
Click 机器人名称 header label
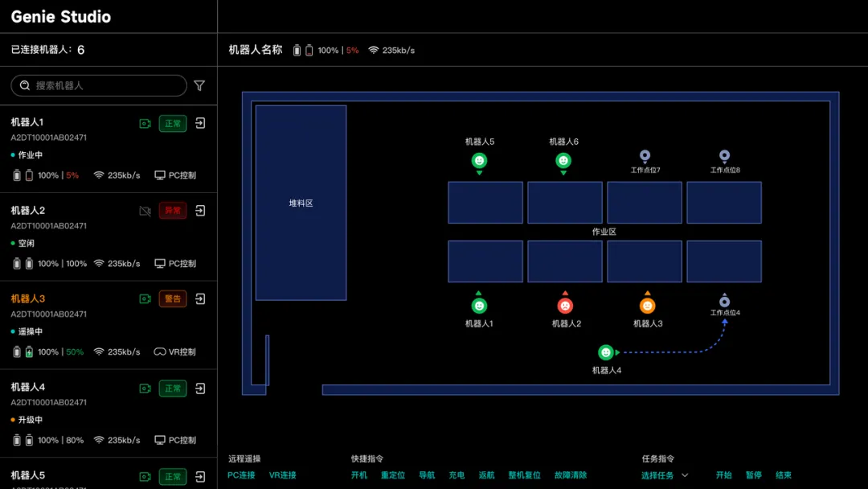[256, 50]
